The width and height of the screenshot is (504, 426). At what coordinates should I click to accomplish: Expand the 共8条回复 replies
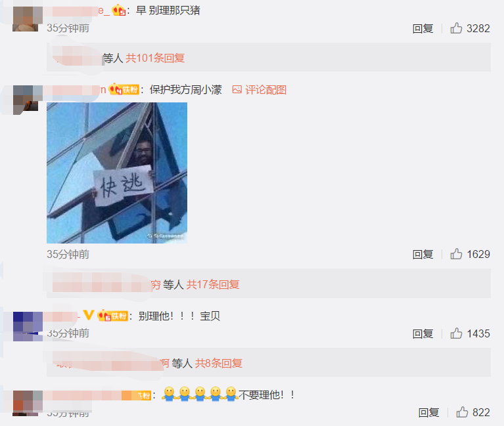point(219,364)
